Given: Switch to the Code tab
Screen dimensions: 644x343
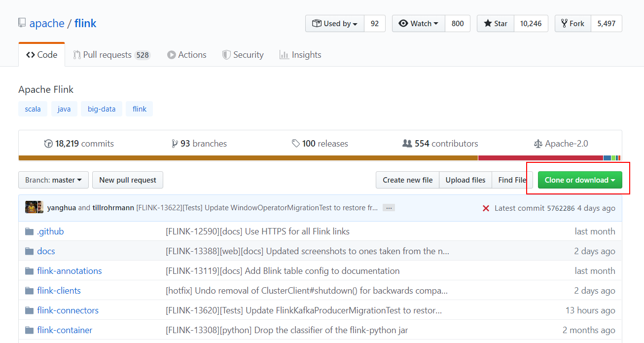Looking at the screenshot, I should point(41,55).
